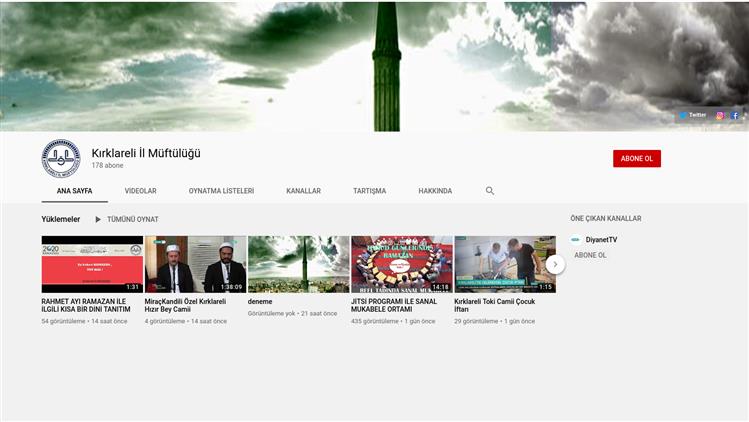This screenshot has width=749, height=422.
Task: Open the Kanallar tab
Action: pyautogui.click(x=303, y=191)
